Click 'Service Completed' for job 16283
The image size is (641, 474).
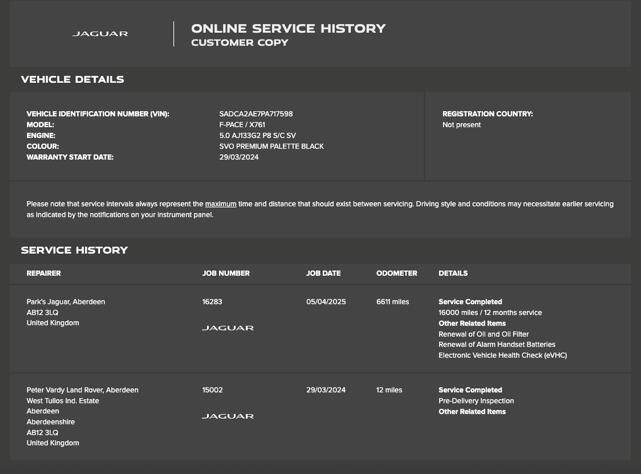[x=470, y=302]
